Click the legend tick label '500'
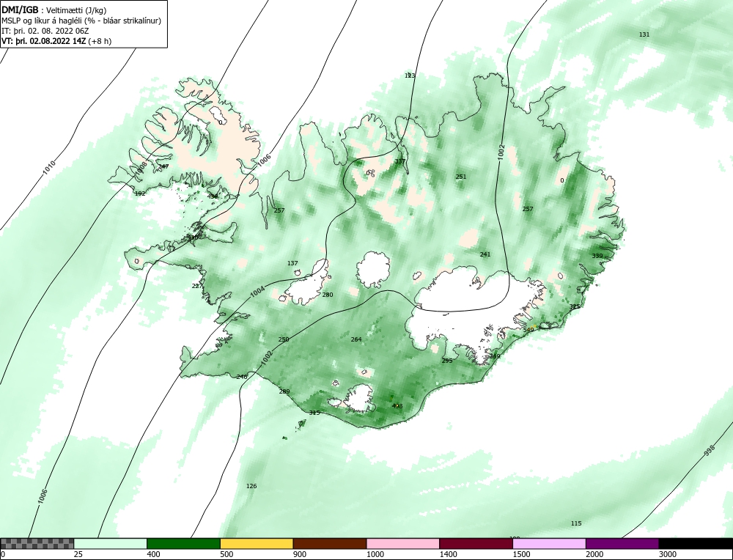Image resolution: width=733 pixels, height=560 pixels. coord(226,554)
